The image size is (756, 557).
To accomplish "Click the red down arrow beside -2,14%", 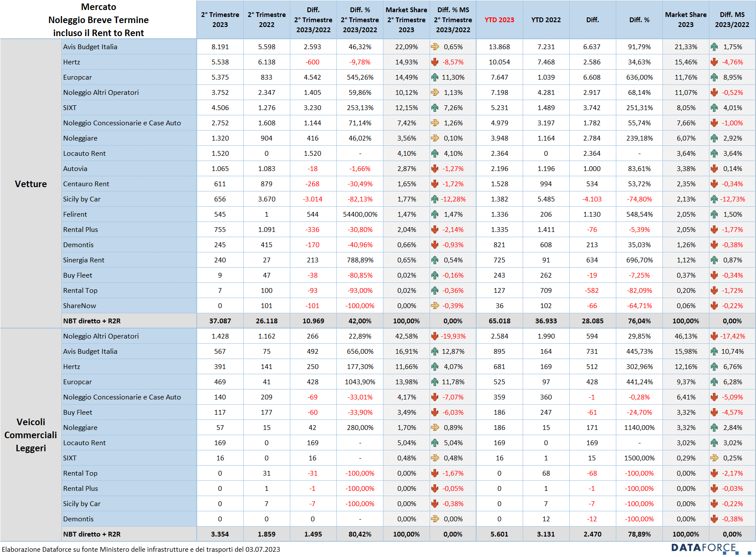I will tap(435, 229).
